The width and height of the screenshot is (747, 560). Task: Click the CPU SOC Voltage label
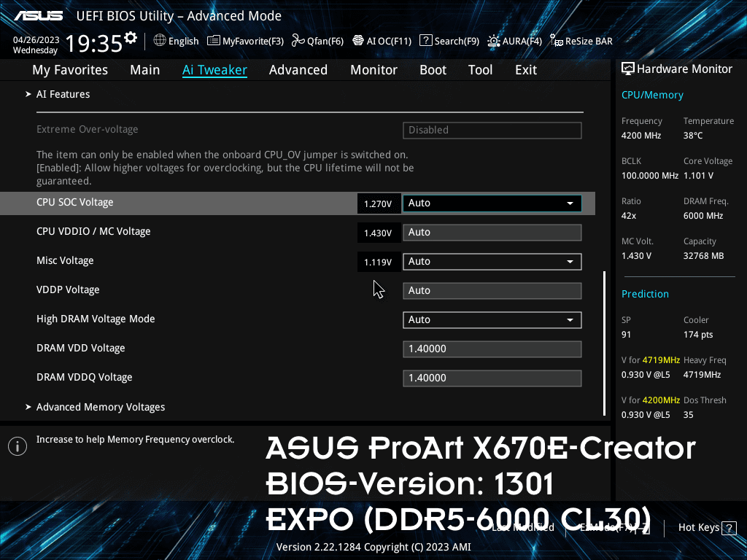tap(75, 203)
